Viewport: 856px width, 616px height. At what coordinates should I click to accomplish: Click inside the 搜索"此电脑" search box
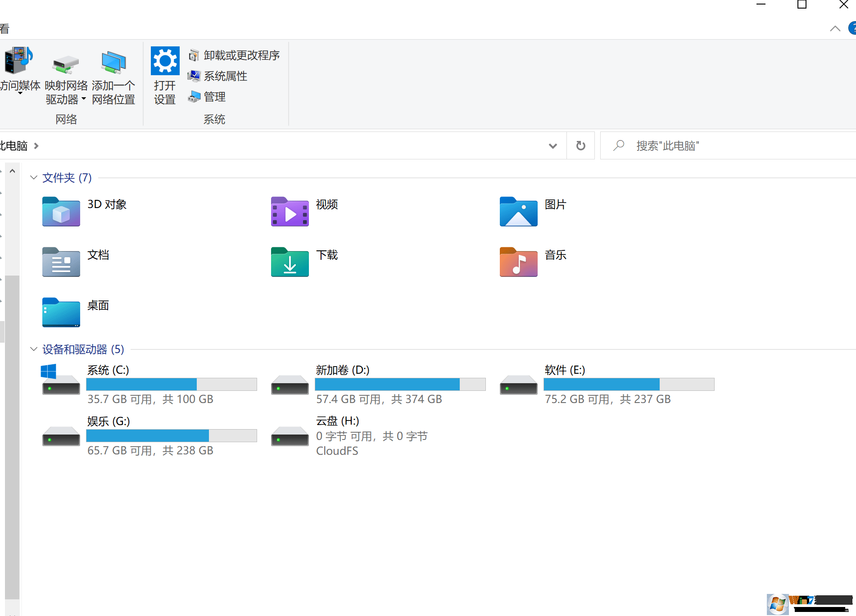click(x=698, y=145)
